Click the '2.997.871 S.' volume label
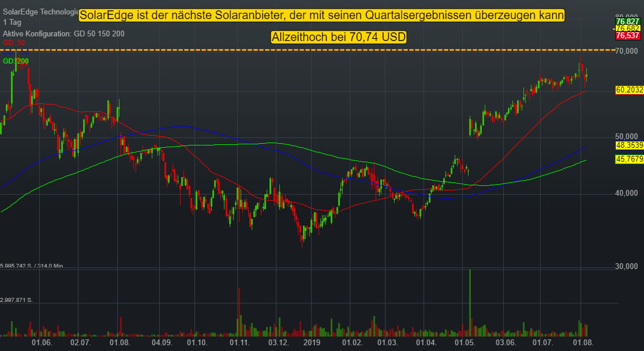This screenshot has width=644, height=351. 16,300
